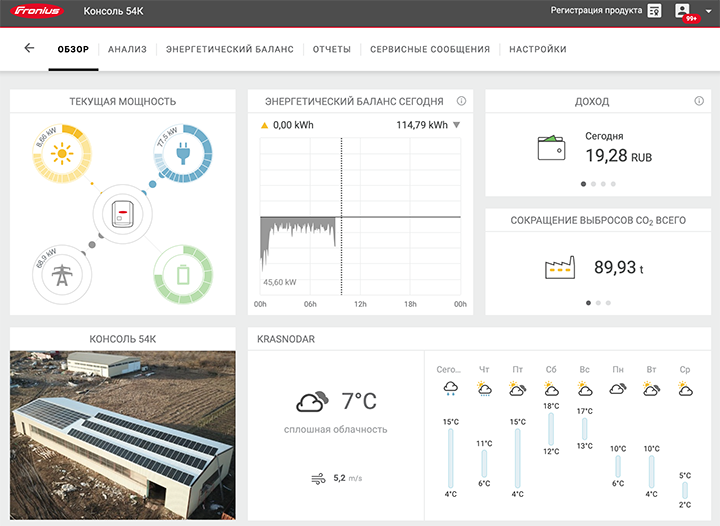
Task: Open the ОТЧЕТЫ tab
Action: tap(332, 49)
